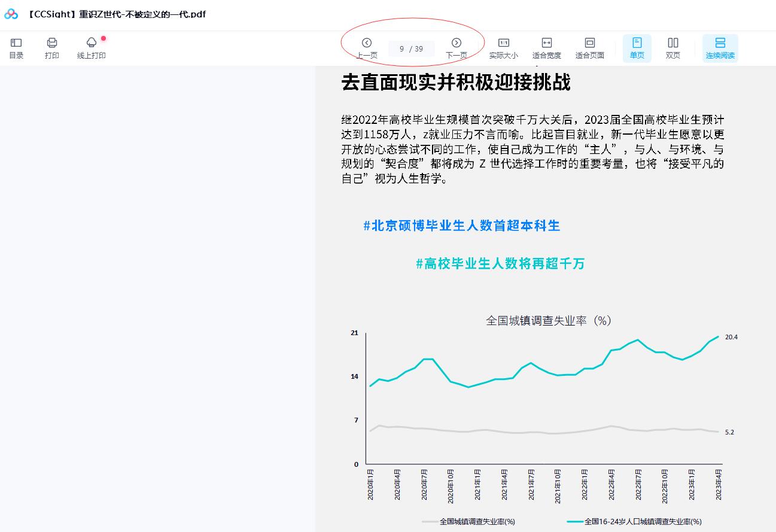
Task: Click the 实际大小 actual size icon
Action: 503,47
